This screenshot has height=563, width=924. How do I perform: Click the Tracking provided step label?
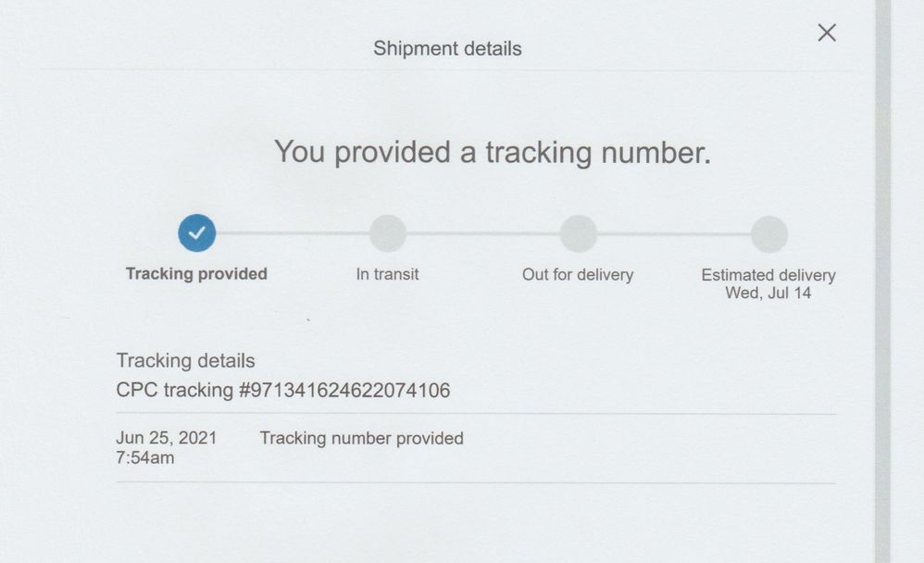click(x=196, y=274)
